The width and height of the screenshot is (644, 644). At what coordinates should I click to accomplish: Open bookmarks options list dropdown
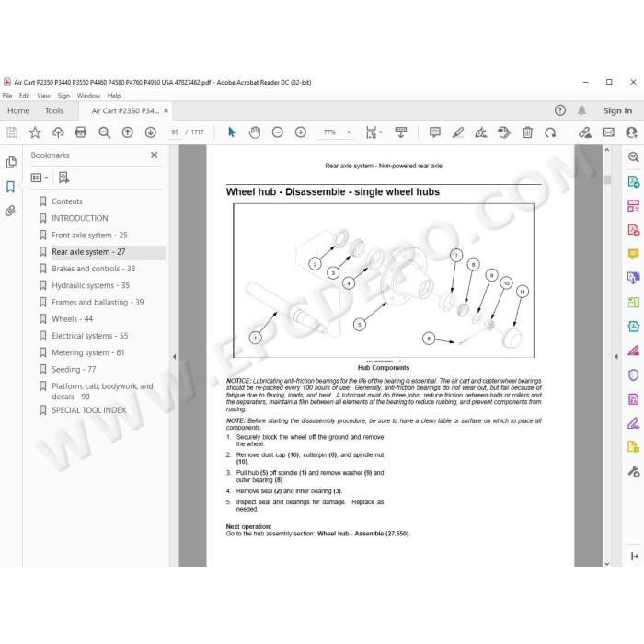tap(40, 178)
